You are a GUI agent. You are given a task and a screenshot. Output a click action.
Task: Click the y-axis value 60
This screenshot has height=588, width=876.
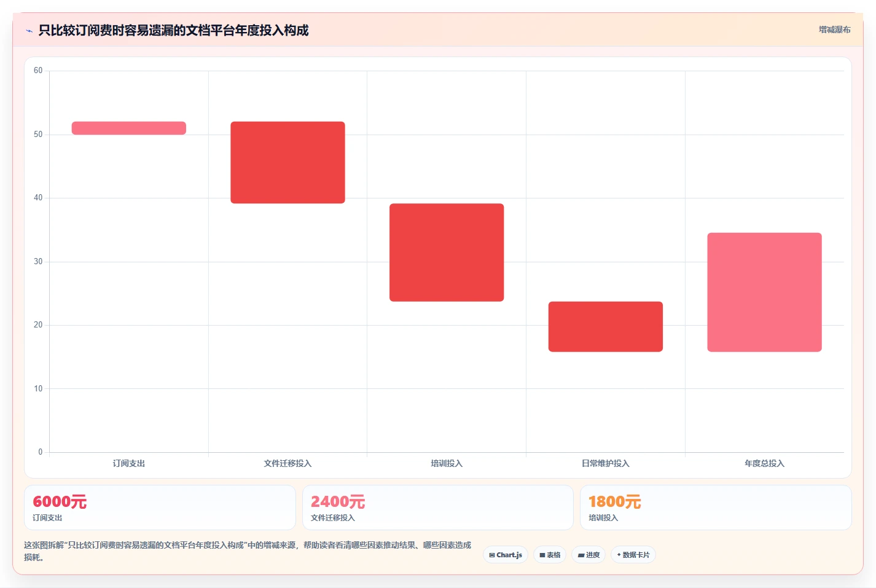click(38, 71)
